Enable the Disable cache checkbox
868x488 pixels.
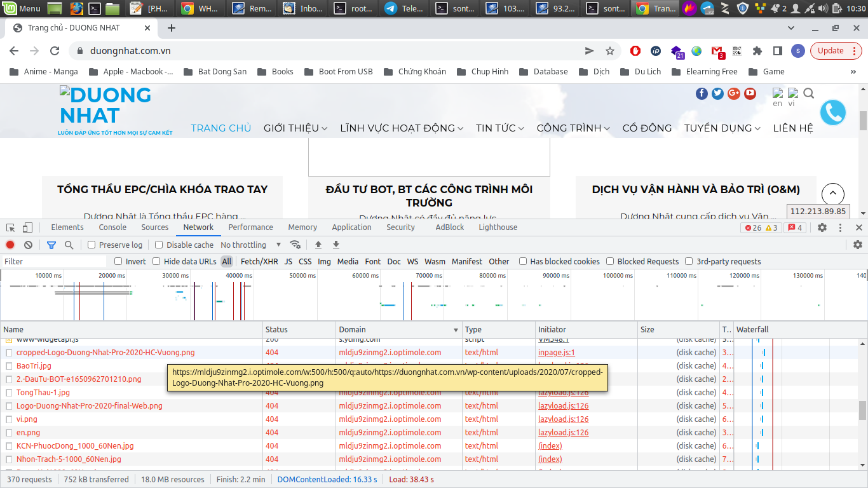(x=159, y=245)
